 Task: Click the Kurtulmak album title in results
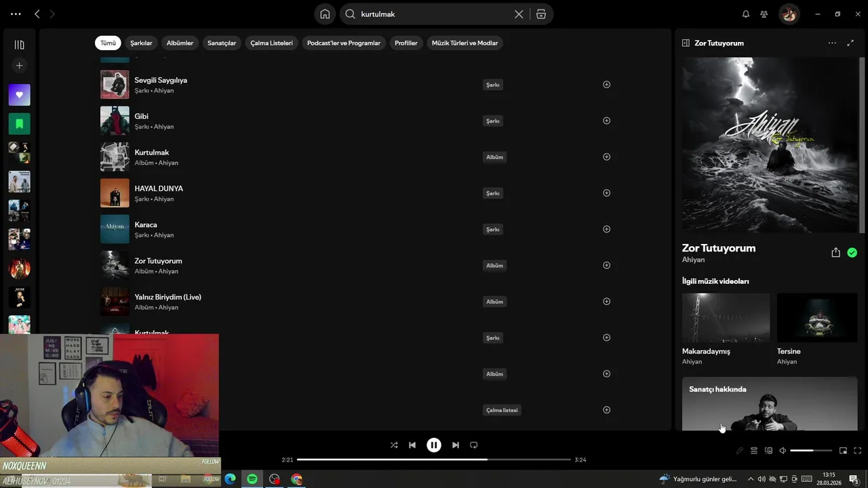(152, 152)
